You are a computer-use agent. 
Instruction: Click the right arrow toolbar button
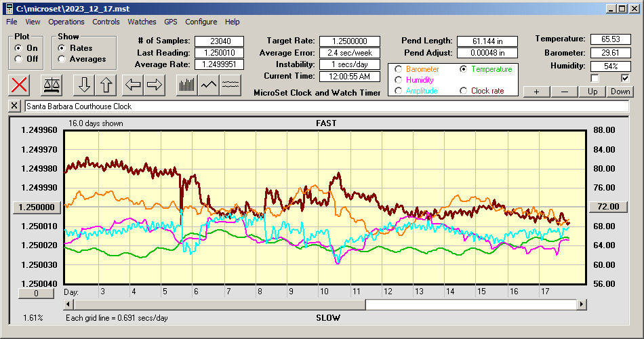(x=155, y=85)
